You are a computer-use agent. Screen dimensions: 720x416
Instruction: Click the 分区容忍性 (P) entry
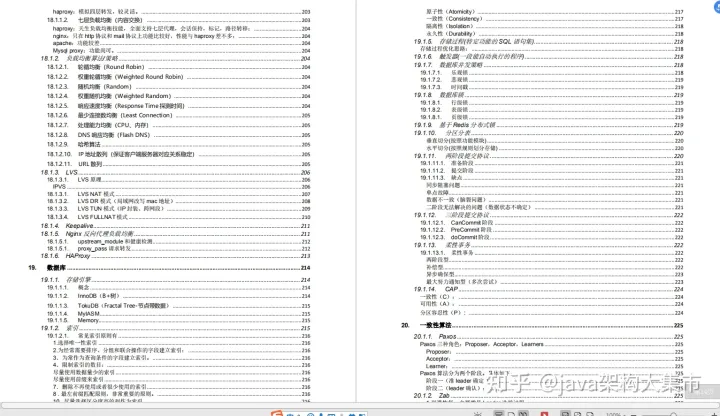click(552, 313)
